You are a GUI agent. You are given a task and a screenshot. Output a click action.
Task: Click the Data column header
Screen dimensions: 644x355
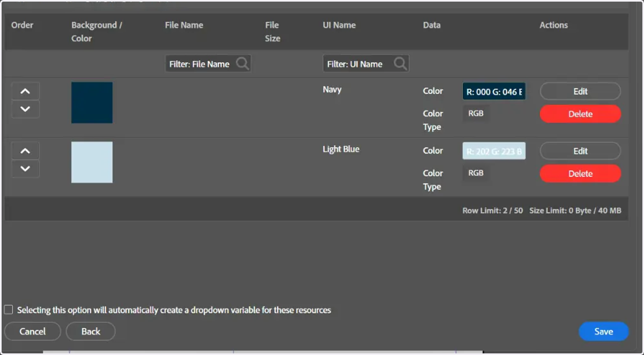tap(431, 25)
